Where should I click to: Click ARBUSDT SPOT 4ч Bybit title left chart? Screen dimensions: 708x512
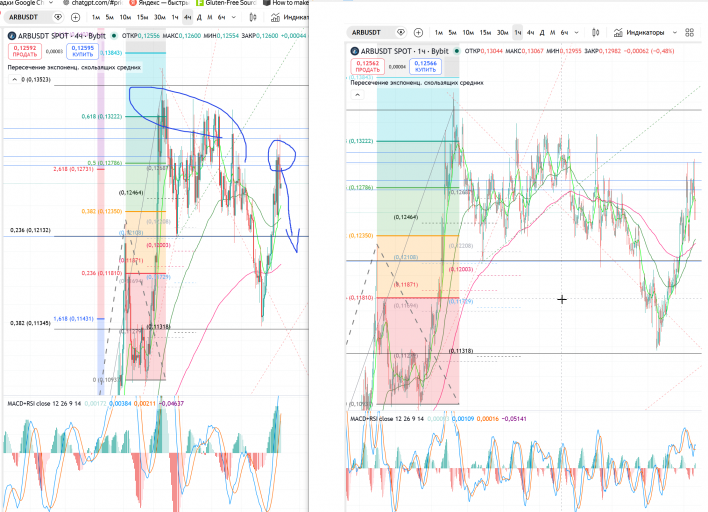(61, 36)
